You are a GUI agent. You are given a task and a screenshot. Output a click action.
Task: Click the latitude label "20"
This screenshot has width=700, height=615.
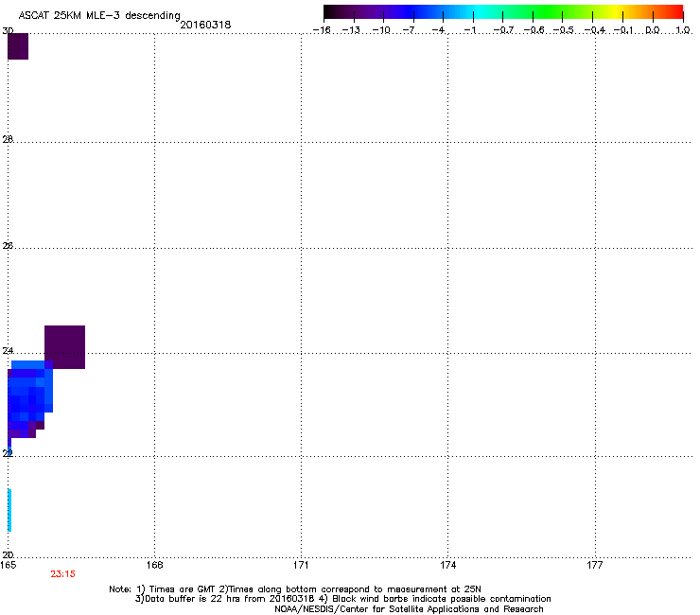[x=8, y=554]
